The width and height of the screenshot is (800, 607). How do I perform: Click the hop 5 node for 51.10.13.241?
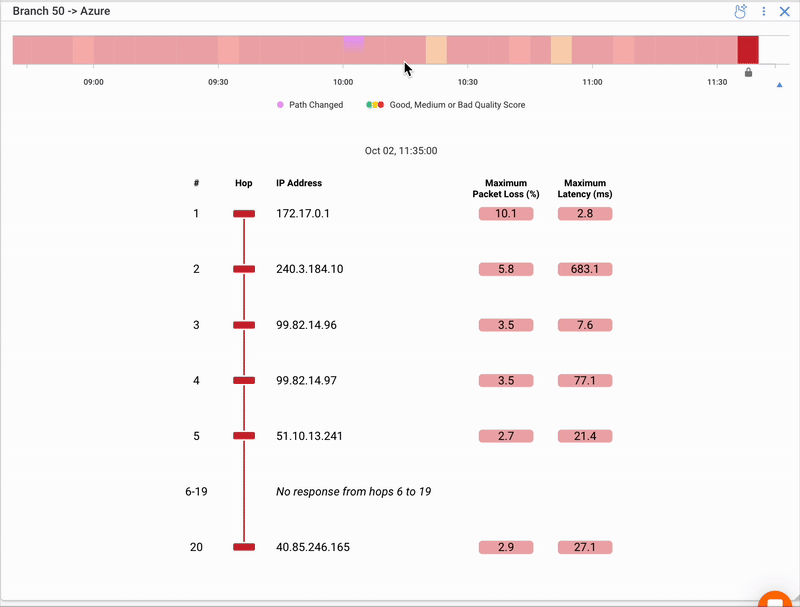click(x=244, y=436)
